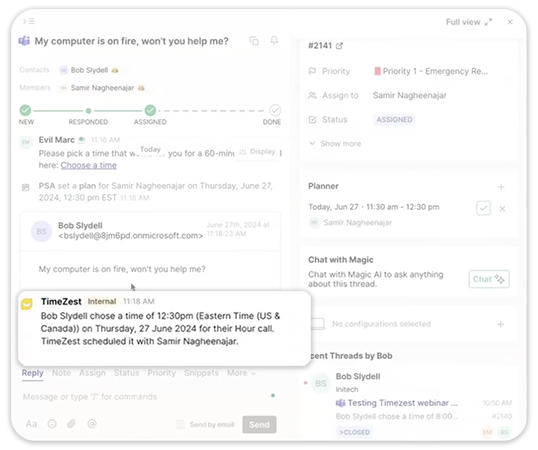Click the BS avatar in email header
The height and width of the screenshot is (450, 538).
click(x=41, y=231)
